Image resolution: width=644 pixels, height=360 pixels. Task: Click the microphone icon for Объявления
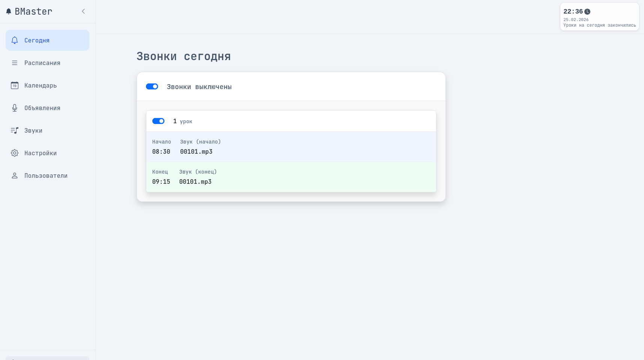coord(15,108)
